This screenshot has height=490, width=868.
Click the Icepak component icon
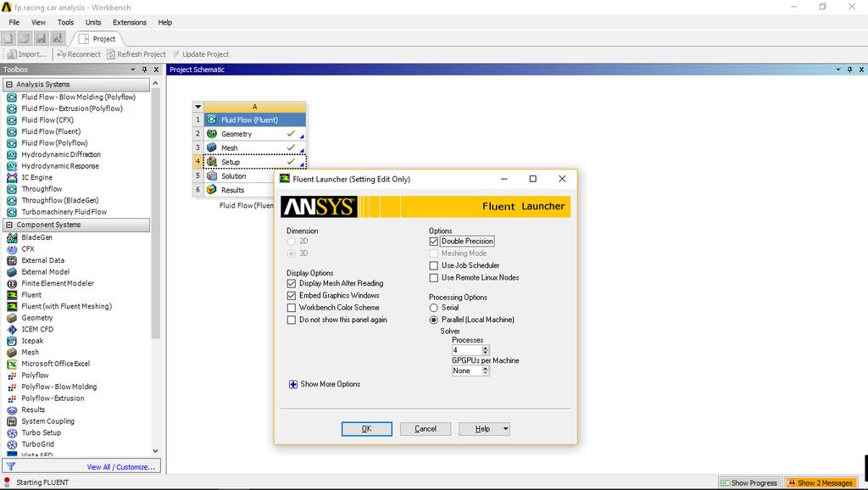pyautogui.click(x=12, y=341)
